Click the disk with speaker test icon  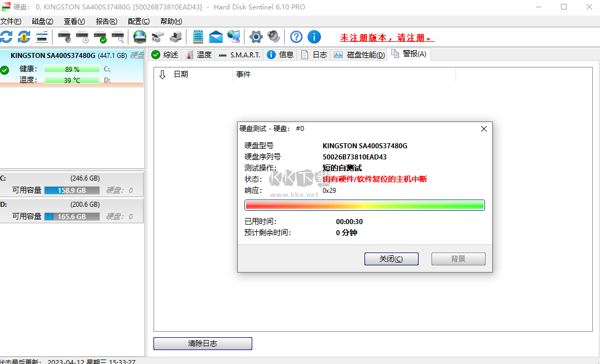coord(64,37)
